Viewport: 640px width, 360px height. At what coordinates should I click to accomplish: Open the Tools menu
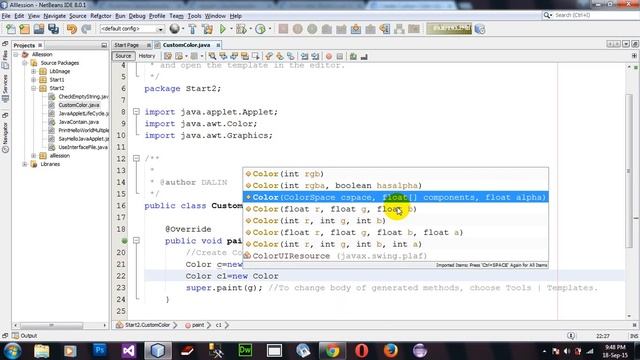pyautogui.click(x=194, y=16)
